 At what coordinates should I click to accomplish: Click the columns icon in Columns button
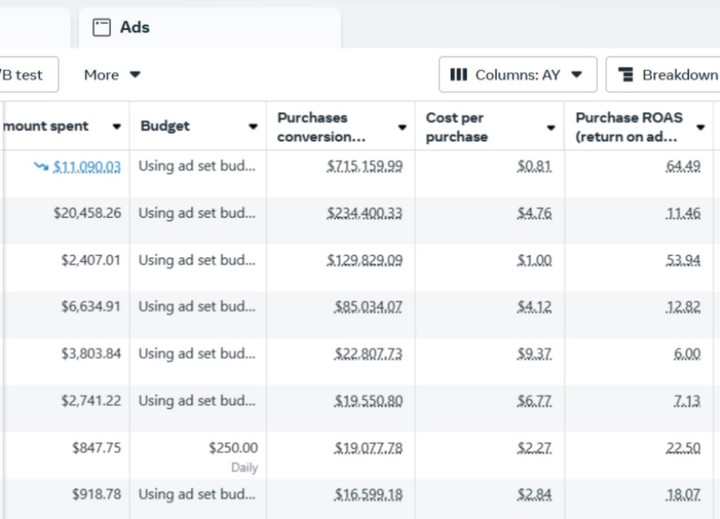point(459,75)
